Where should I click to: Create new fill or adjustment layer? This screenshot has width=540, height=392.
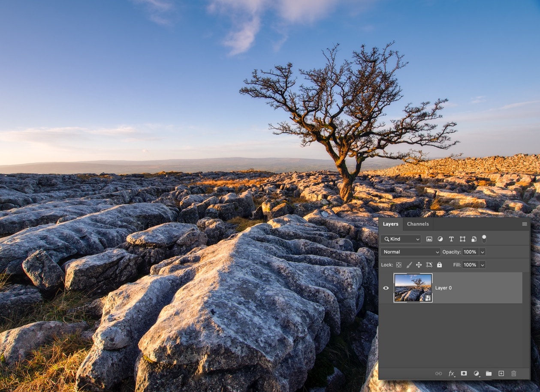click(x=476, y=374)
